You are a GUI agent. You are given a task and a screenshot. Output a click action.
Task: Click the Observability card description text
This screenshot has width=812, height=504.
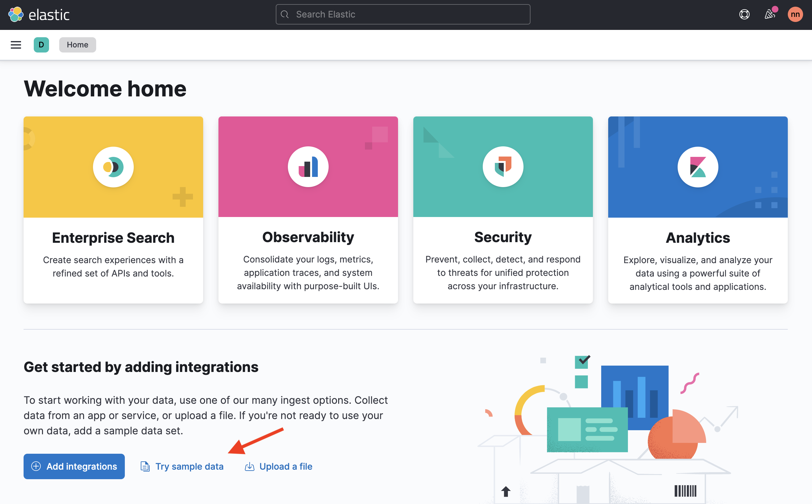[x=308, y=273]
